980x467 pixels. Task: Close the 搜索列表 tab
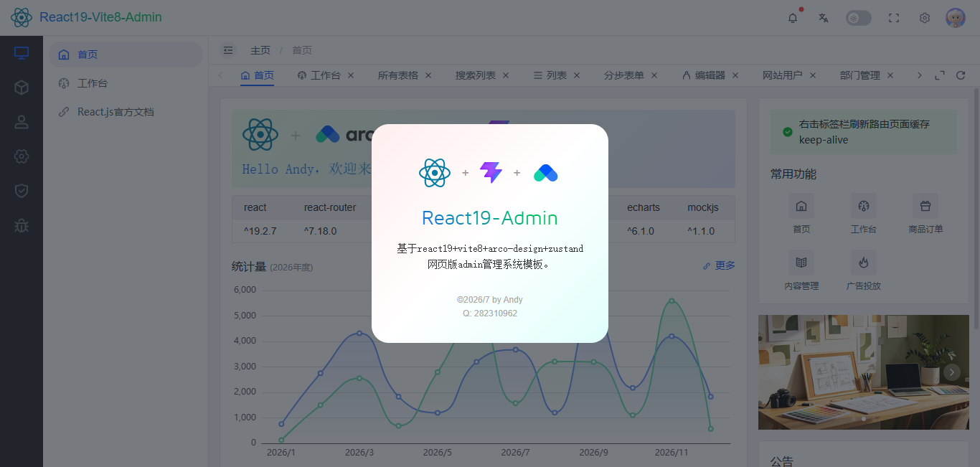click(x=506, y=75)
